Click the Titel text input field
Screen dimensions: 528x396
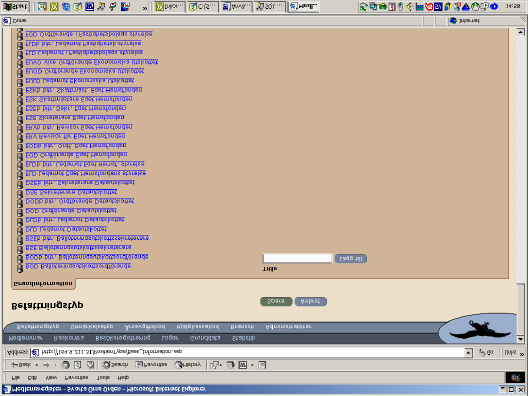click(x=297, y=258)
